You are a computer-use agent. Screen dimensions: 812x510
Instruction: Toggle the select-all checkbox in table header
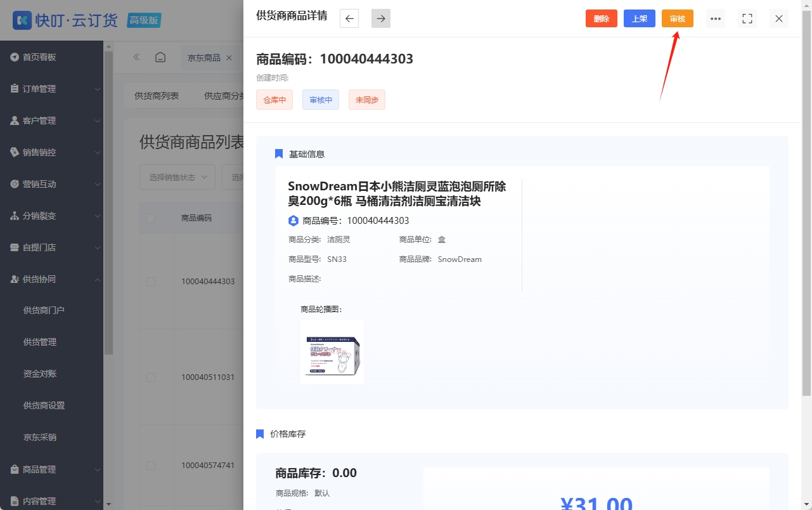point(151,218)
